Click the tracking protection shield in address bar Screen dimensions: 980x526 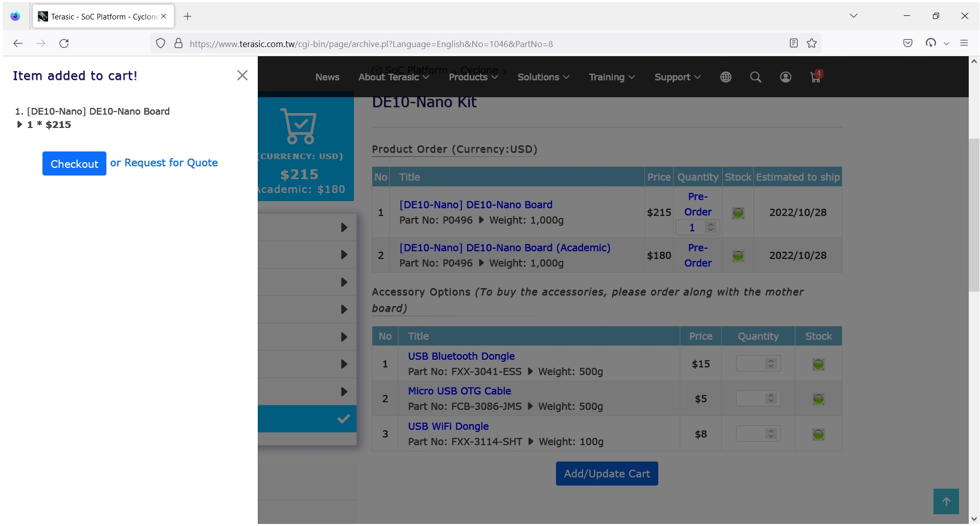coord(160,43)
